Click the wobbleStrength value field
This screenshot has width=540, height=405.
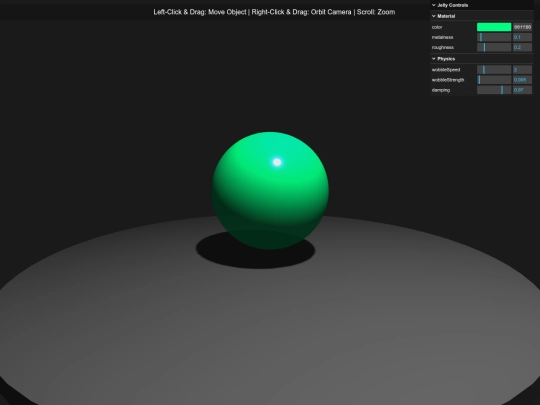point(522,80)
